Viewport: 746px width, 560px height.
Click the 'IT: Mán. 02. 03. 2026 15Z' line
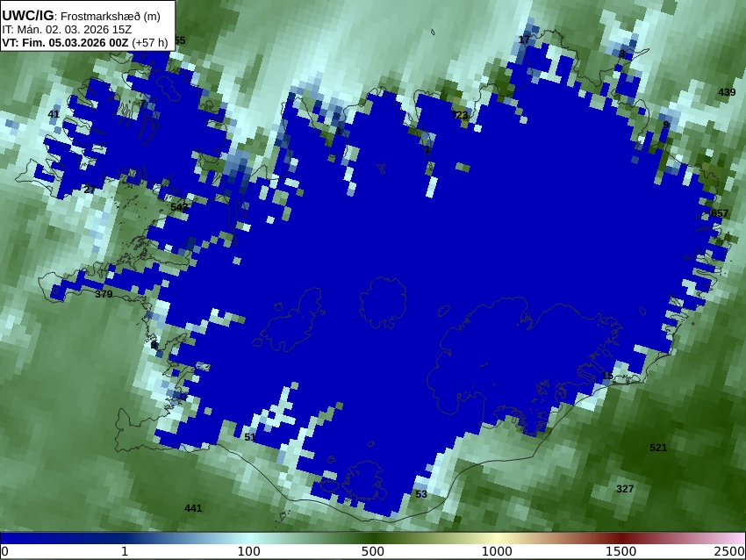(x=67, y=30)
